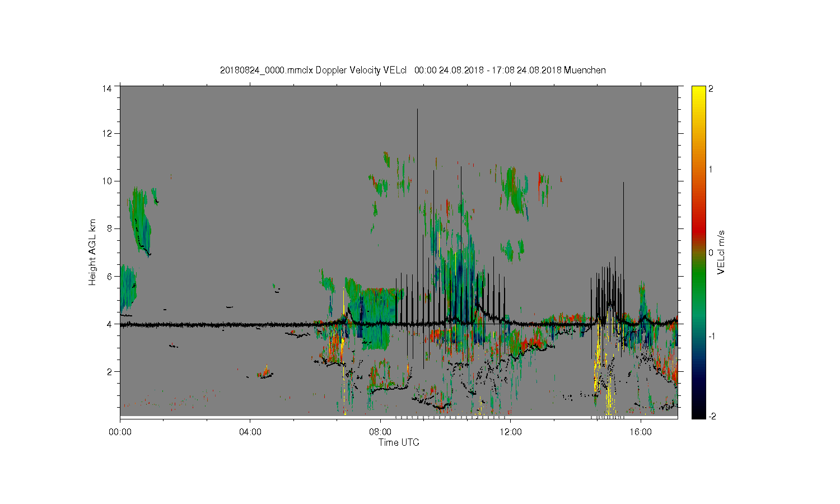Image resolution: width=840 pixels, height=504 pixels.
Task: Click the 2 height tick label
Action: click(110, 371)
